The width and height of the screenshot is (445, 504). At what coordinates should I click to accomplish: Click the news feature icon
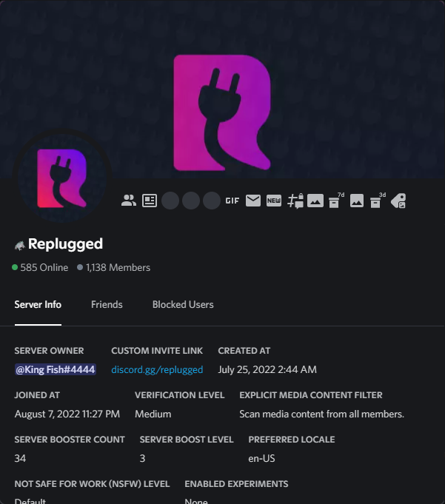[x=150, y=201]
